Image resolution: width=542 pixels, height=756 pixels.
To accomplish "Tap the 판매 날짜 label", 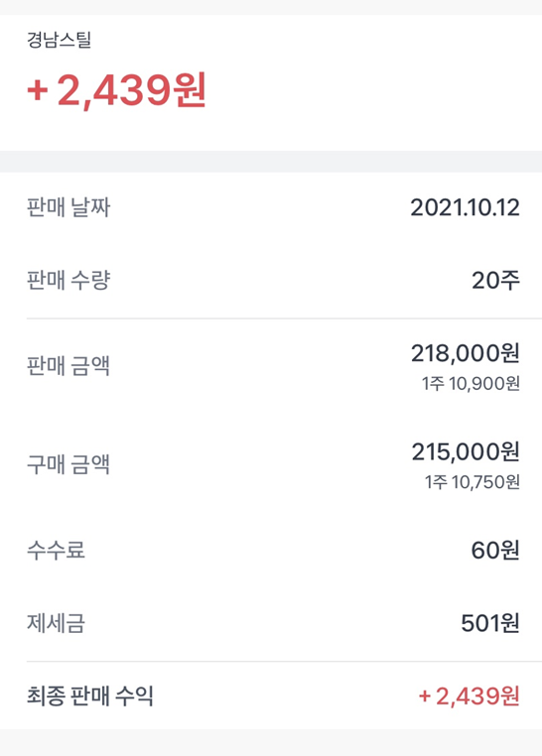I will pos(68,207).
